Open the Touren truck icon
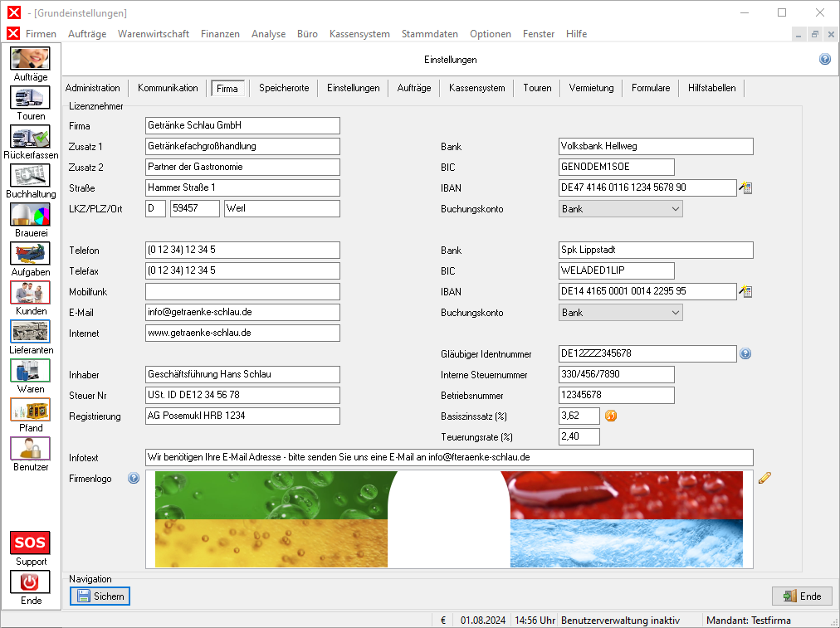 tap(30, 98)
